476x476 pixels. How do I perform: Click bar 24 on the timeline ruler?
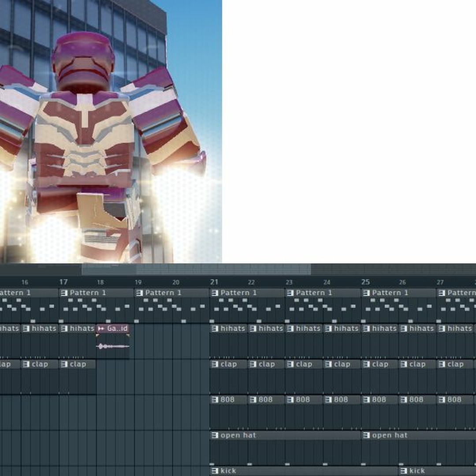click(328, 282)
